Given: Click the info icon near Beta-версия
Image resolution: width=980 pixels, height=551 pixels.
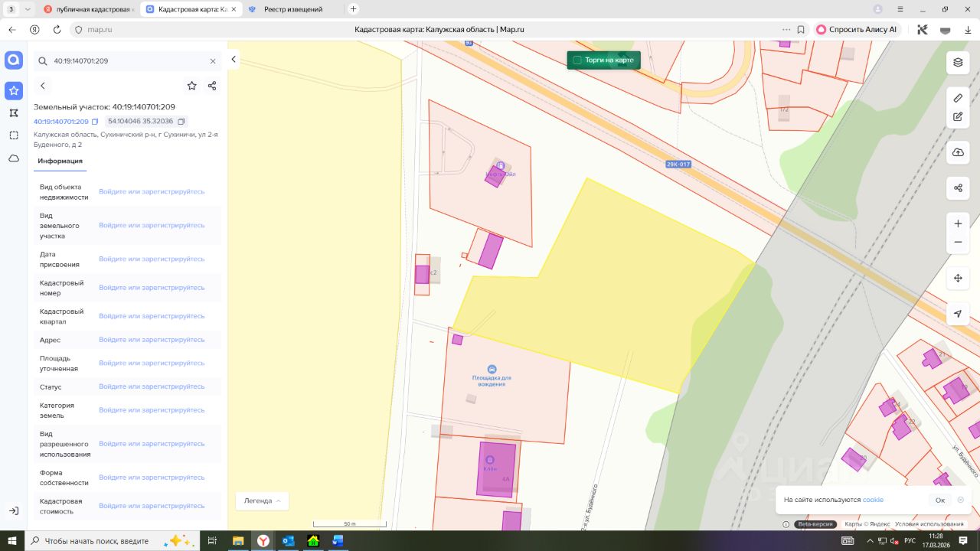Looking at the screenshot, I should click(x=786, y=524).
